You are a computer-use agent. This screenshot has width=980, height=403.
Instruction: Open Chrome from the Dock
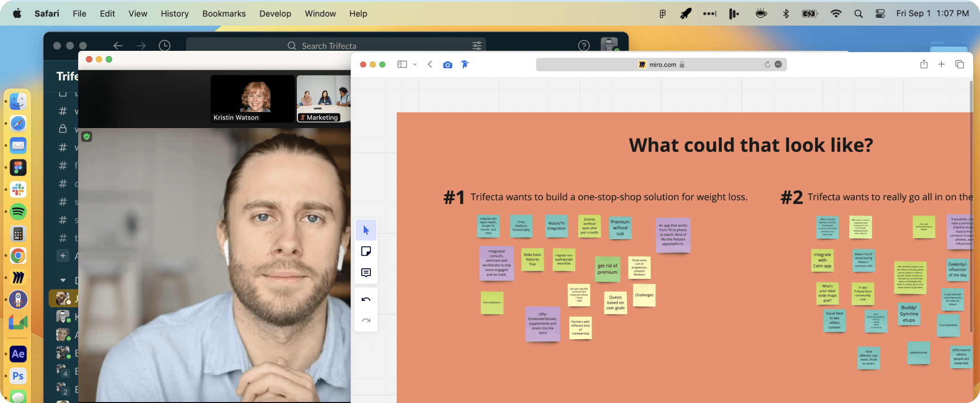[x=18, y=256]
